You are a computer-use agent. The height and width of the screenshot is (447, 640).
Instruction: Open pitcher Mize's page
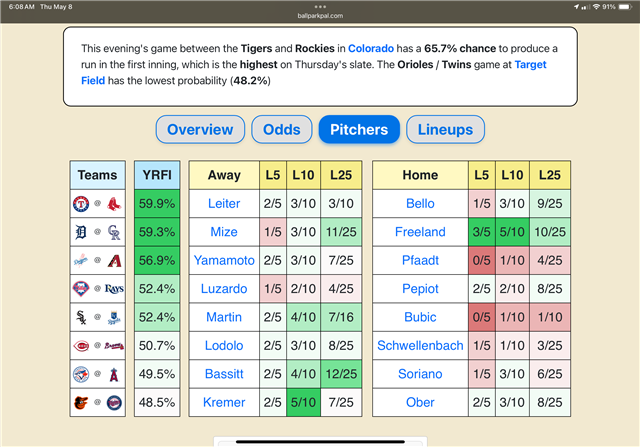[x=224, y=232]
